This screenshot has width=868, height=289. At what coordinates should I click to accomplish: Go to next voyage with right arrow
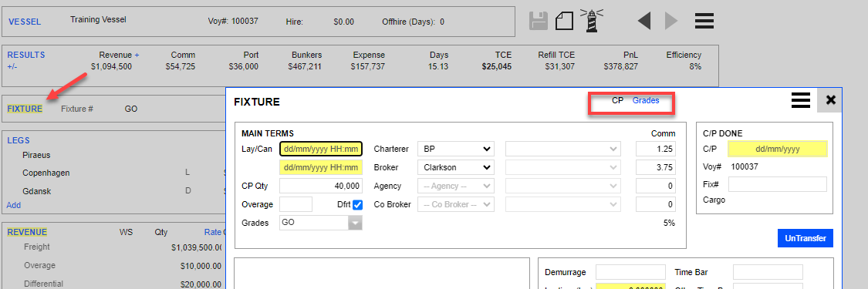pos(671,21)
